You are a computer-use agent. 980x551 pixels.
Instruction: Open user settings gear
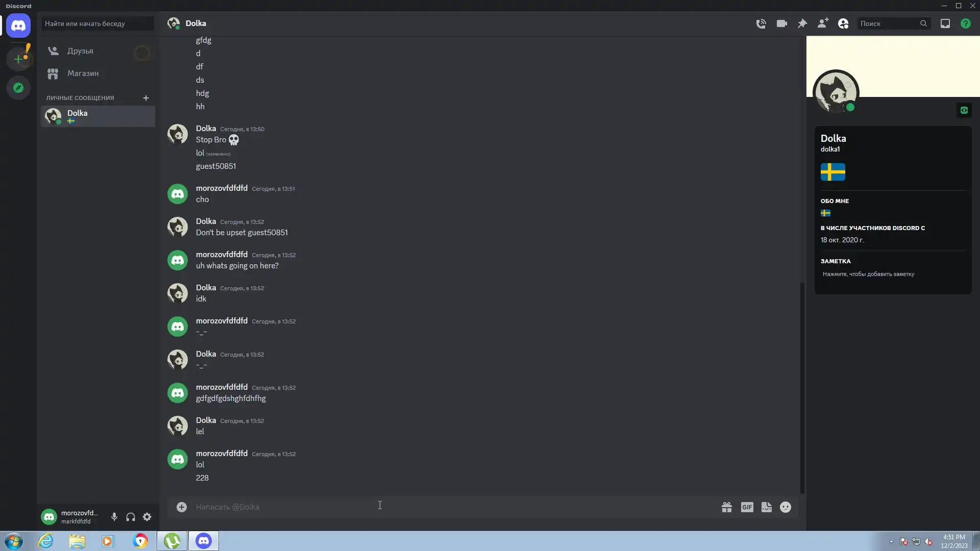[x=147, y=517]
